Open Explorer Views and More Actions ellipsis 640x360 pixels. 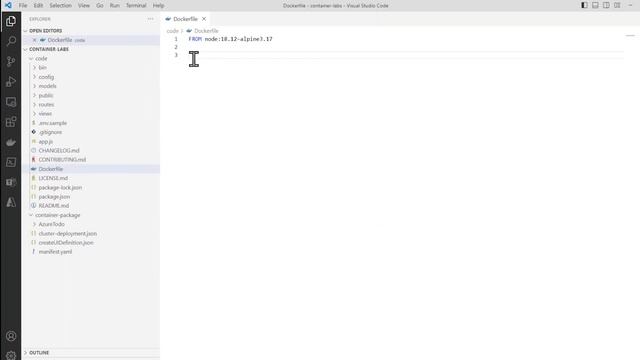151,19
